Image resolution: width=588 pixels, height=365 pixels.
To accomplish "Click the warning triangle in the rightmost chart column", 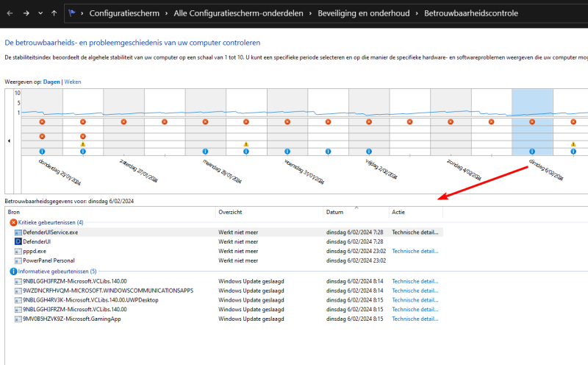I will 573,144.
